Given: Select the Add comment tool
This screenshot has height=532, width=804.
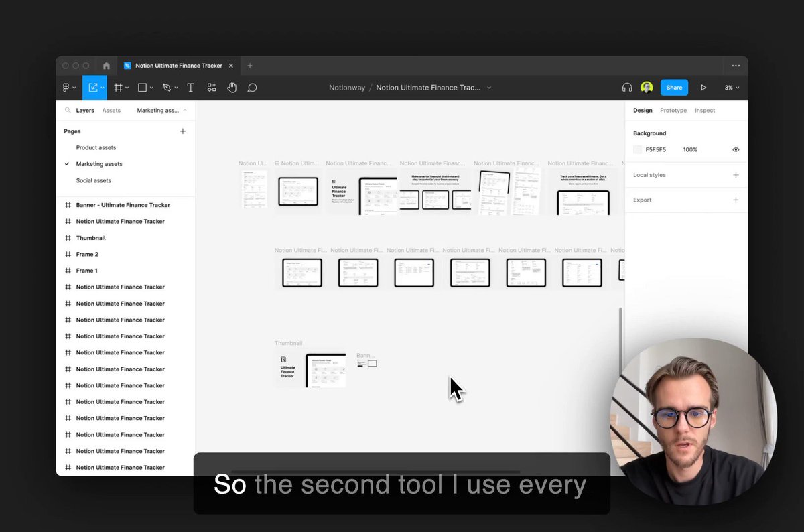Looking at the screenshot, I should click(x=252, y=88).
